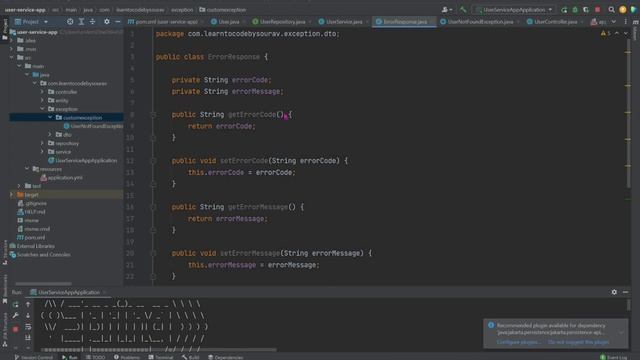
Task: Start debugging with the green bug icon
Action: 575,9
